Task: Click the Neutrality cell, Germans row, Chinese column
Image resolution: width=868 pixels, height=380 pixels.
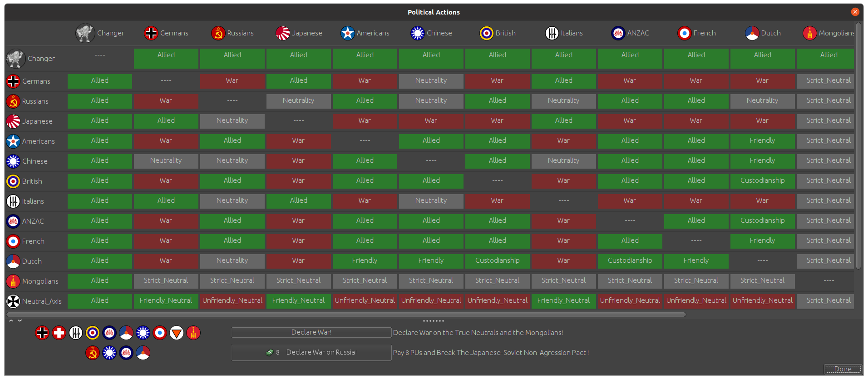Action: click(x=431, y=81)
